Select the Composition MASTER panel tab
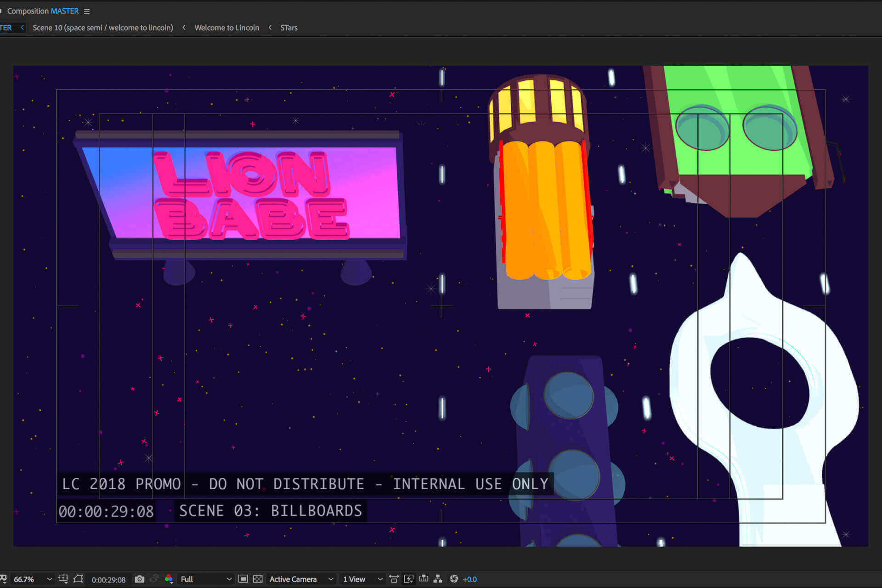 (x=43, y=11)
